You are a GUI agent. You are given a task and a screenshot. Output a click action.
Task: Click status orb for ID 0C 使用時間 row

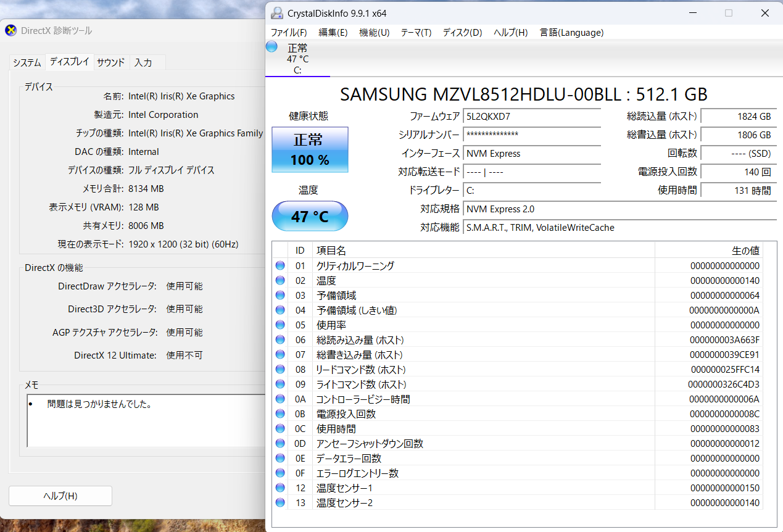pyautogui.click(x=280, y=428)
